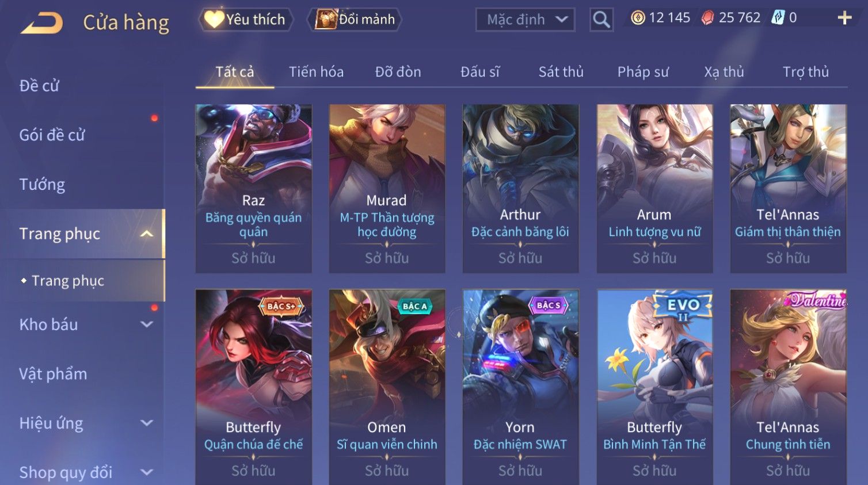
Task: Open Gói đề cử in sidebar
Action: pyautogui.click(x=52, y=135)
